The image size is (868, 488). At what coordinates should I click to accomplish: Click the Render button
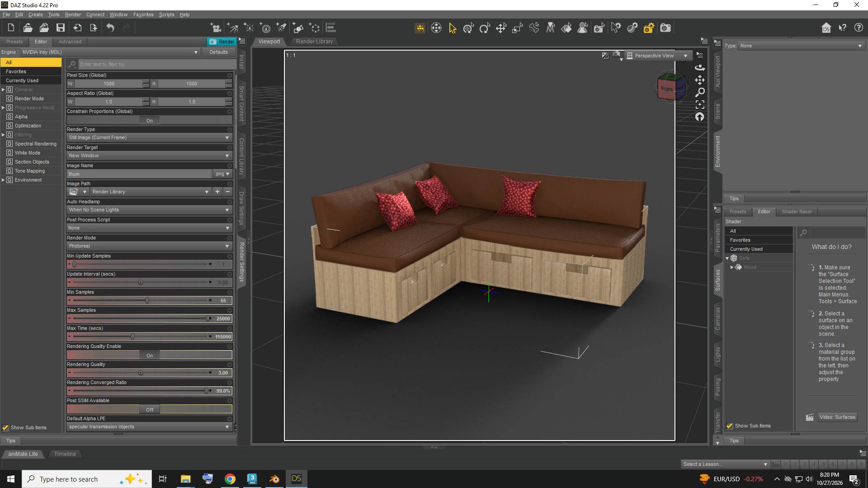click(222, 42)
